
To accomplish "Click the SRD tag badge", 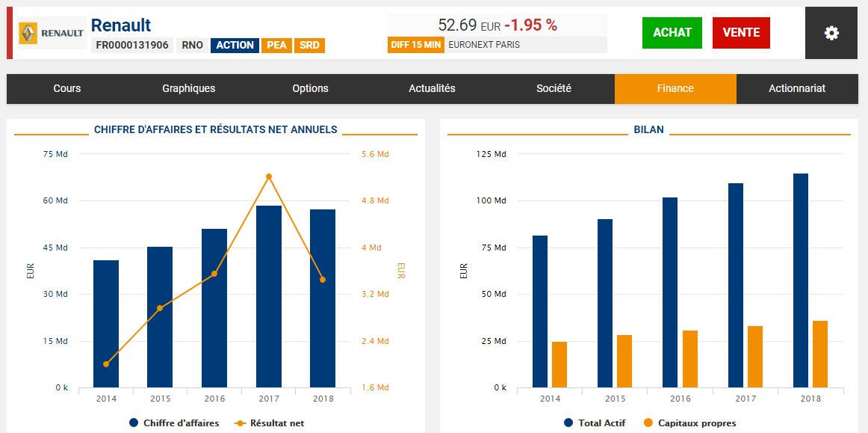I will coord(309,46).
